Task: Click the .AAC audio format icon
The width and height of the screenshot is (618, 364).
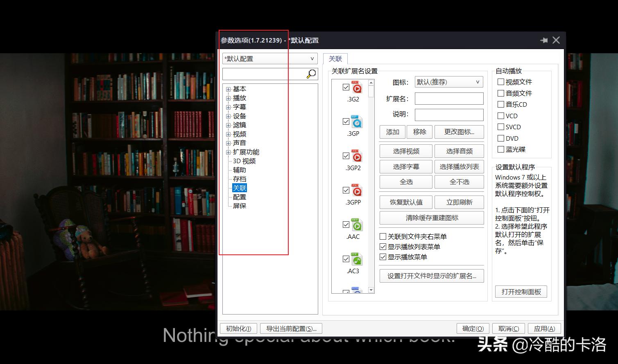Action: (357, 225)
